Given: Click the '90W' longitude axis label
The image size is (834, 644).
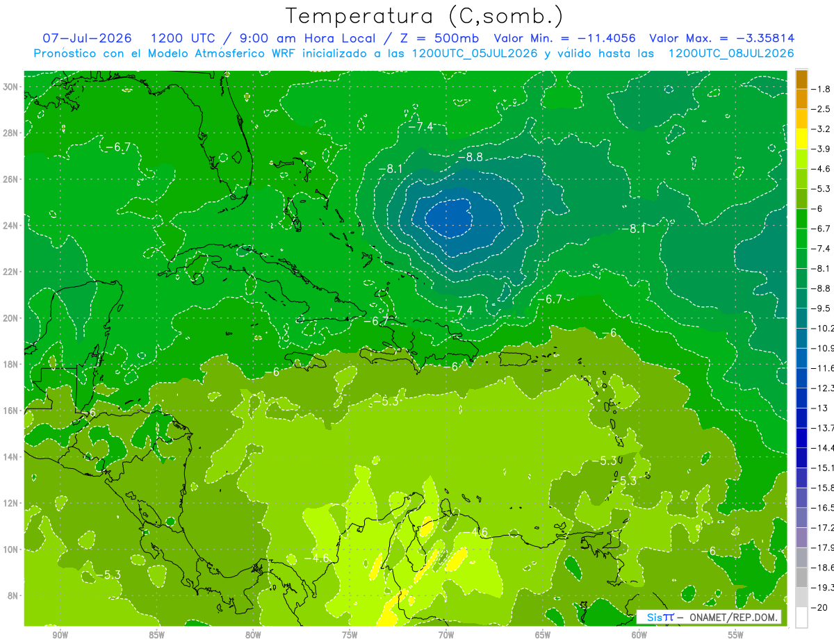Looking at the screenshot, I should [x=60, y=635].
